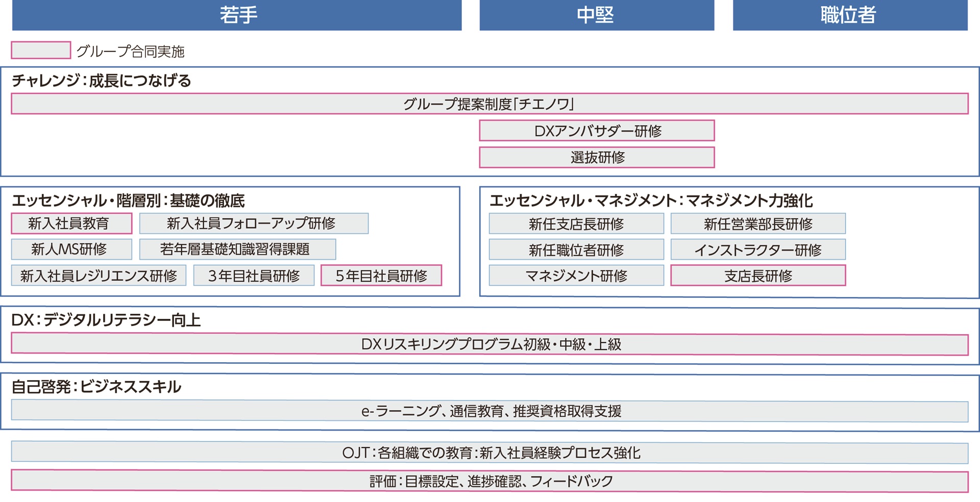The width and height of the screenshot is (980, 502).
Task: Select the e-ラーニング、通信教育 bar
Action: [489, 411]
